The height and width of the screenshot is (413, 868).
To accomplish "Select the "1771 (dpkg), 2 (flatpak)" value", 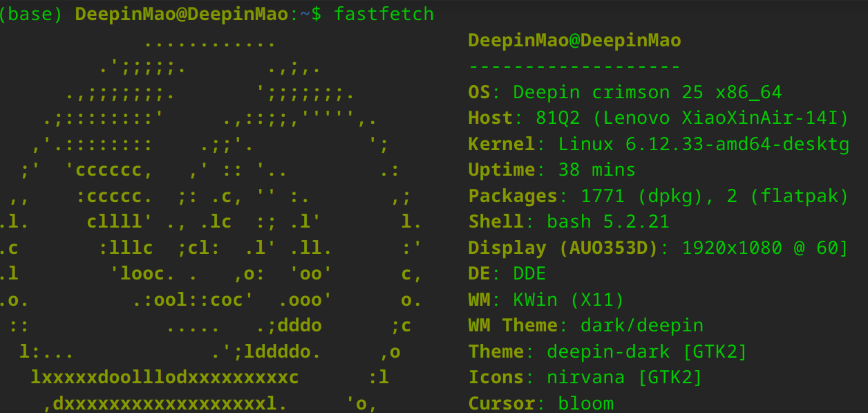I will coord(715,196).
